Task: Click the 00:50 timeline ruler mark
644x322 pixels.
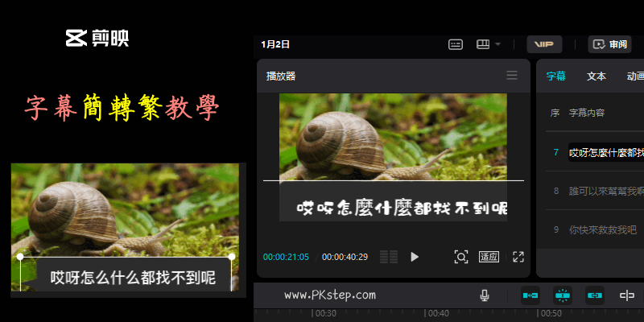Action: pos(550,313)
